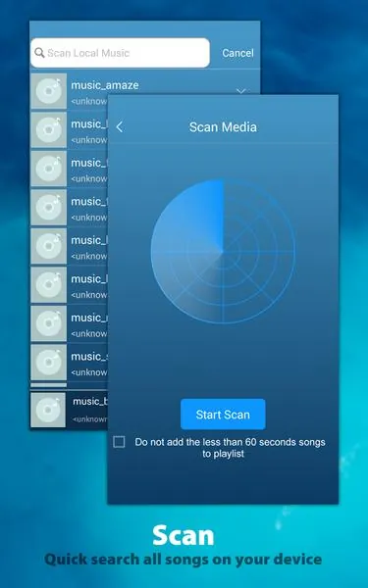Enable the skip songs under 60 seconds checkbox
Viewport: 368px width, 588px height.
(x=119, y=442)
